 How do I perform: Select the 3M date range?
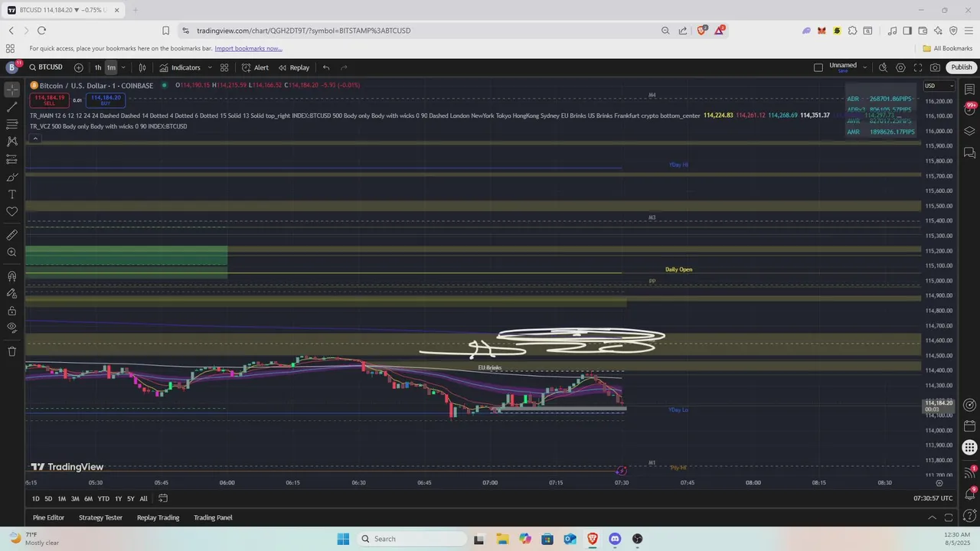click(75, 499)
